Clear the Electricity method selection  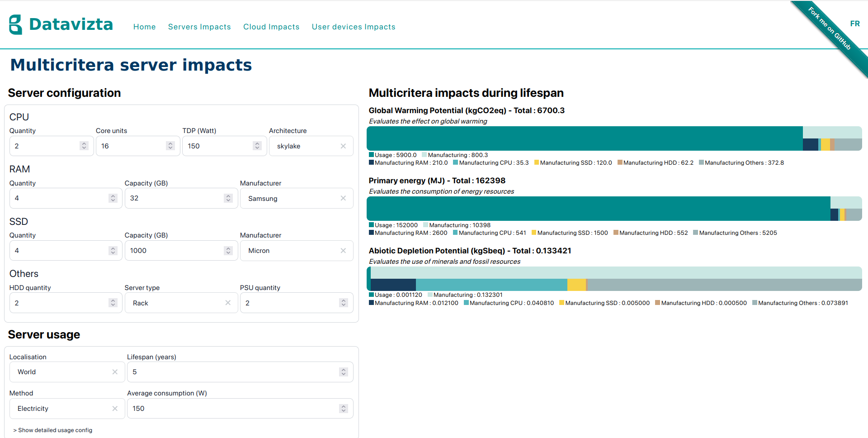[115, 409]
